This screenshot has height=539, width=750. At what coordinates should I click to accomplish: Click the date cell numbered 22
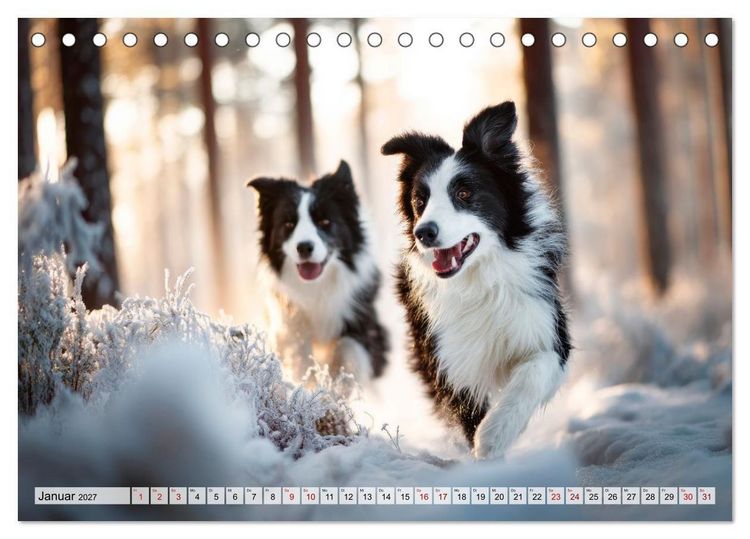click(537, 495)
